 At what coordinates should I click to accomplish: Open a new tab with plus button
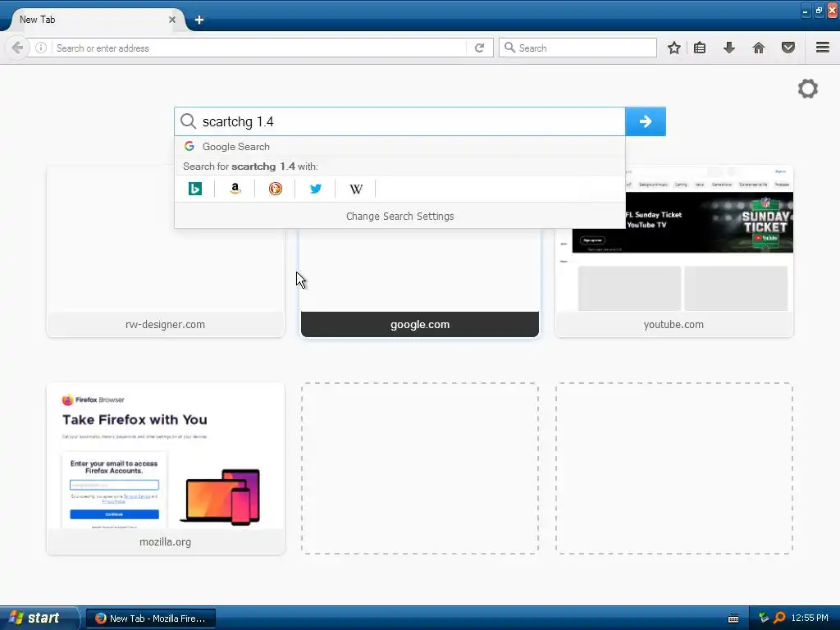[199, 20]
